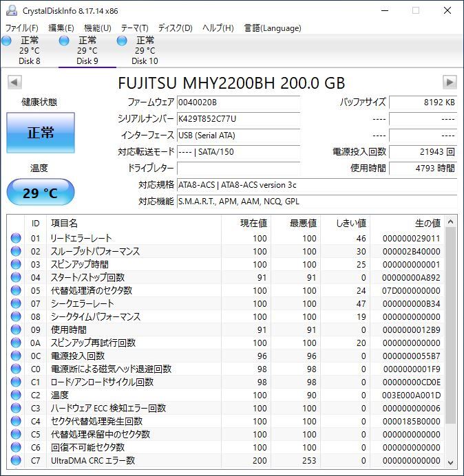Image resolution: width=464 pixels, height=476 pixels.
Task: Select Disk 10 status orb
Action: click(122, 41)
